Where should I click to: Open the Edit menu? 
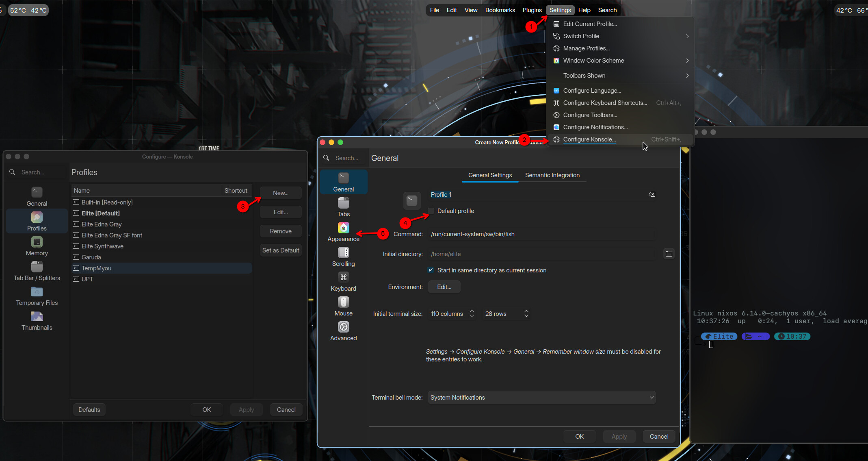[452, 10]
